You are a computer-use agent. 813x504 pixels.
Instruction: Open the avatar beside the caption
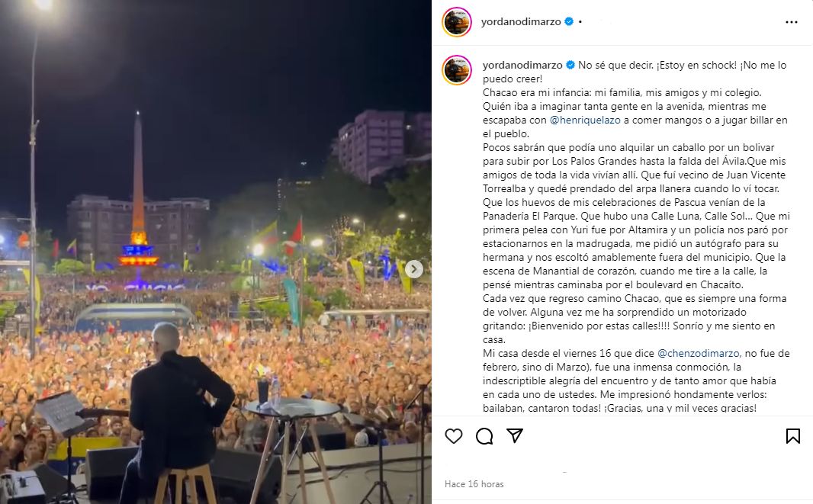click(457, 69)
